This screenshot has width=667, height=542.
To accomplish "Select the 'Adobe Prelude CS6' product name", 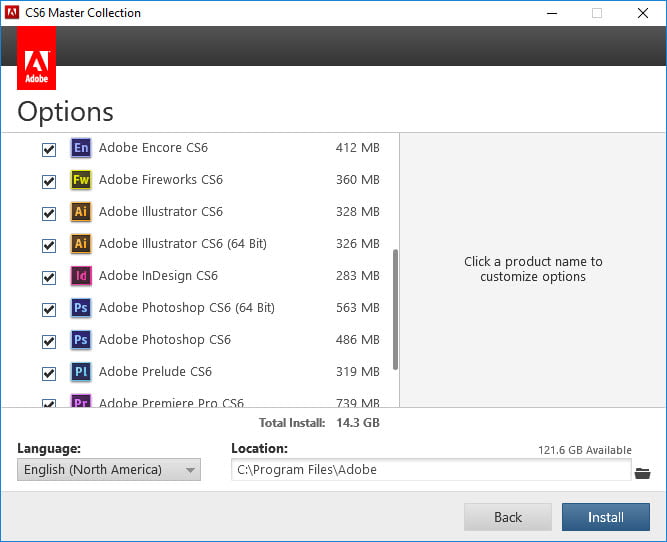I will click(155, 371).
